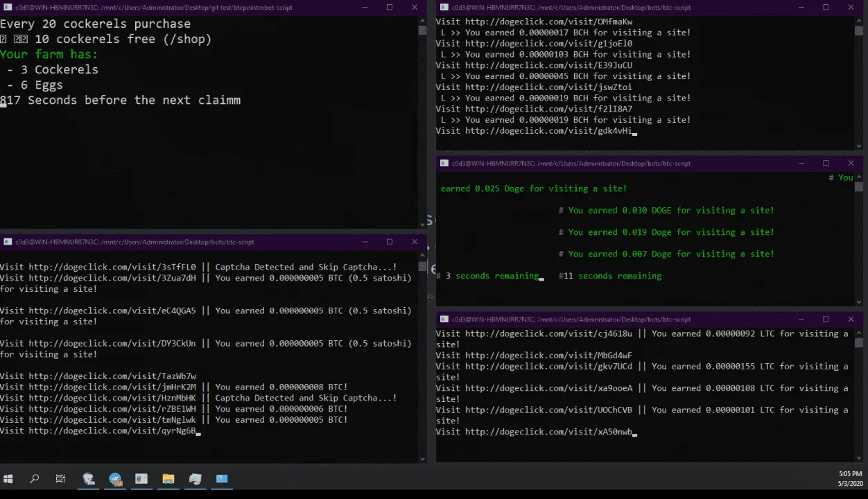Close the BTC satoshi terminal
868x499 pixels.
(415, 242)
